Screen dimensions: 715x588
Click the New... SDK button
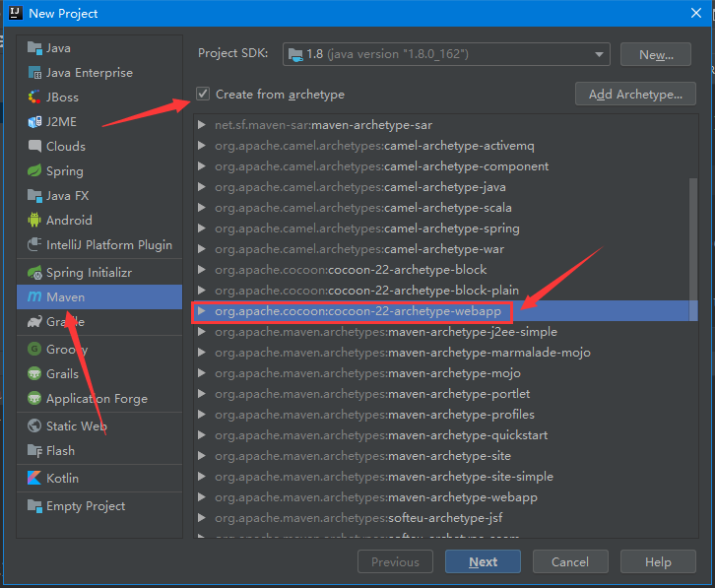(656, 55)
